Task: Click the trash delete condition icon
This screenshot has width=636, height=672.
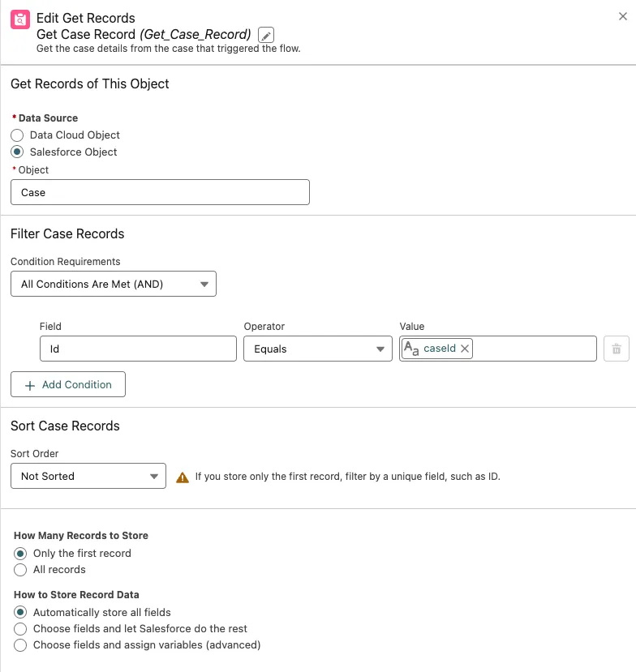Action: (617, 349)
